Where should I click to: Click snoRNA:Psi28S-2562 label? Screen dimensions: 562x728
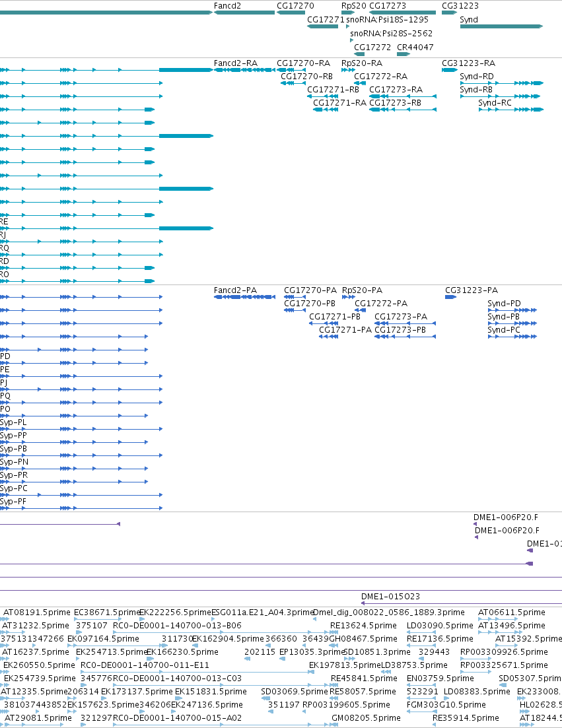391,34
